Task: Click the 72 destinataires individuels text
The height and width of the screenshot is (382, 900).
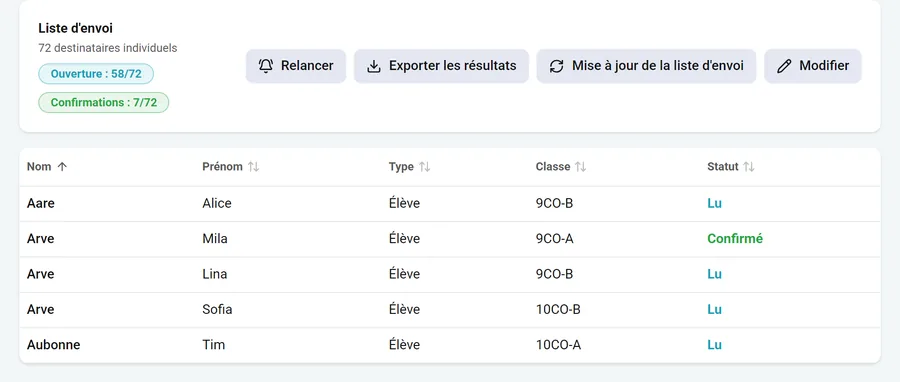Action: pyautogui.click(x=108, y=48)
